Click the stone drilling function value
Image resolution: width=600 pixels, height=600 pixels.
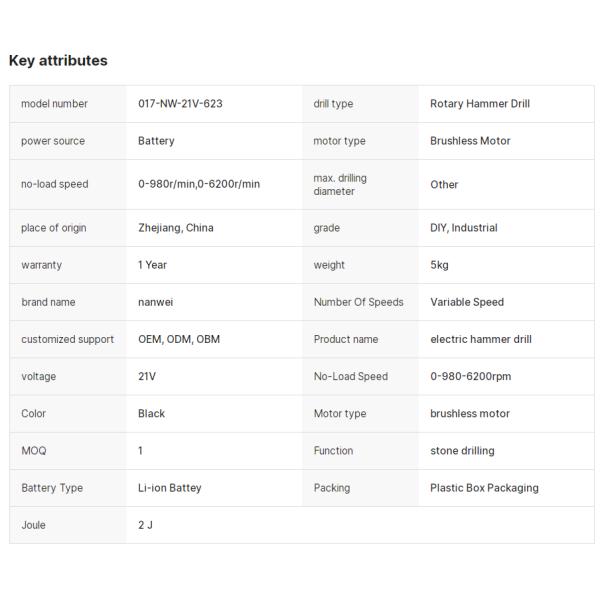(462, 451)
